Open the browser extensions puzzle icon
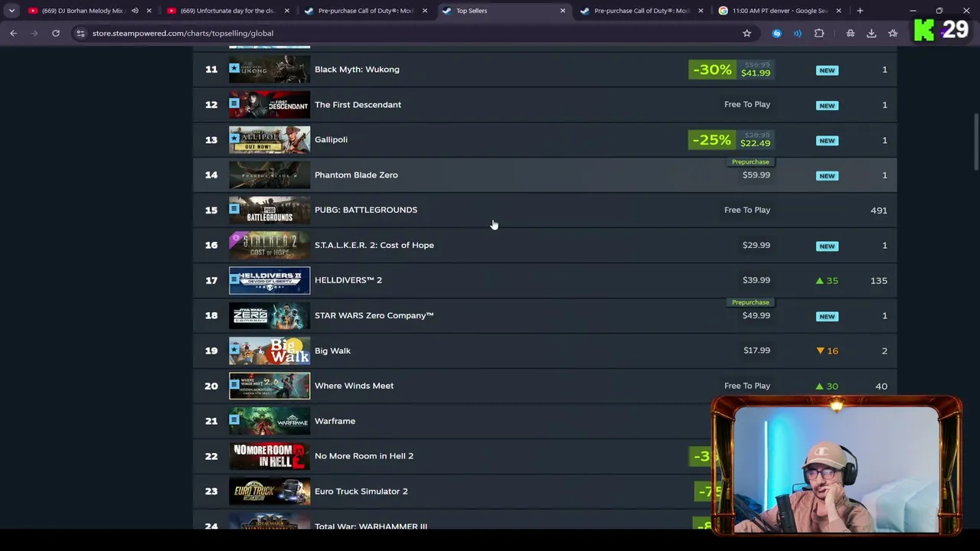Image resolution: width=980 pixels, height=551 pixels. pyautogui.click(x=819, y=33)
